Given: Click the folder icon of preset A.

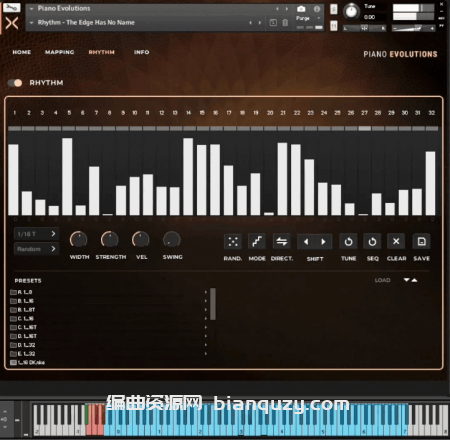Looking at the screenshot, I should coord(13,292).
